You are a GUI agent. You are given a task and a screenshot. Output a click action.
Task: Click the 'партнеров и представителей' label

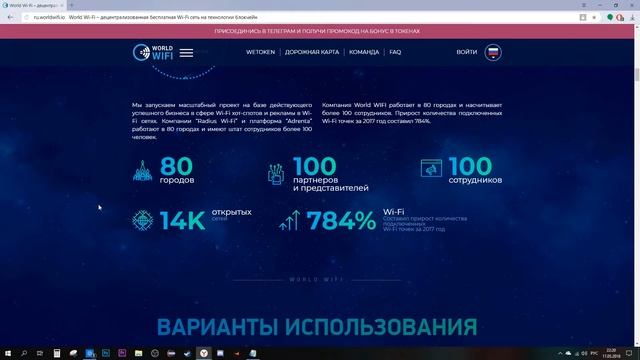pyautogui.click(x=331, y=184)
